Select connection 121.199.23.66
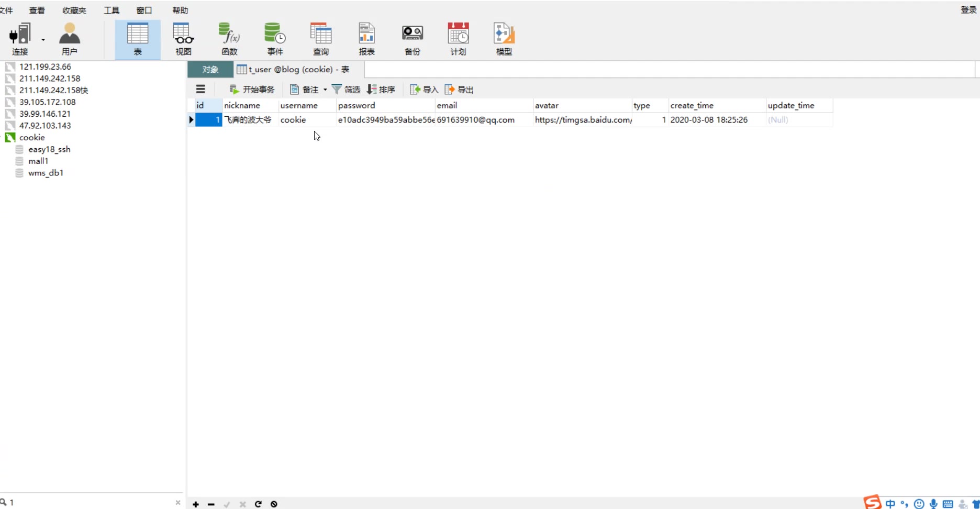Screen dimensions: 980x509 tap(45, 67)
